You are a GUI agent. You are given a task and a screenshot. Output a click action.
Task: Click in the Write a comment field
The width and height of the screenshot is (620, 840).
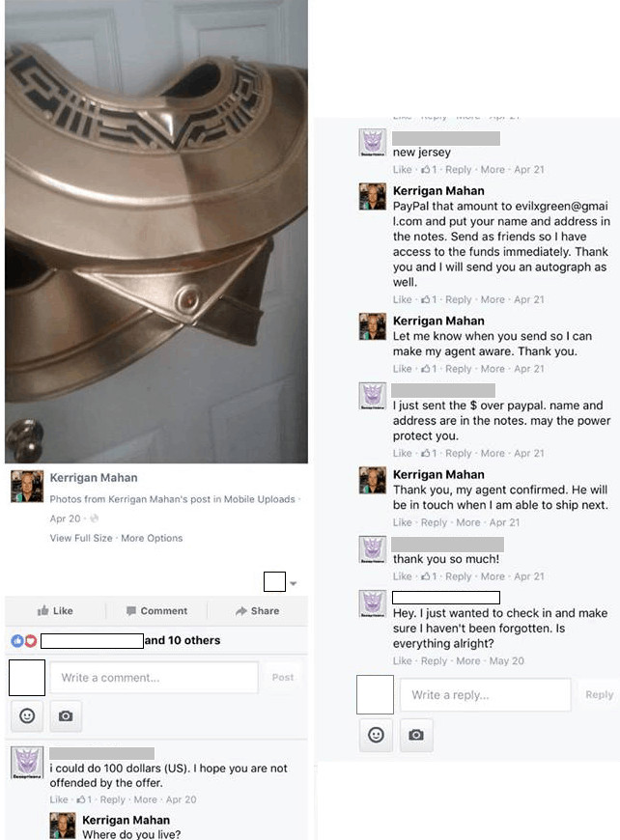pos(155,678)
